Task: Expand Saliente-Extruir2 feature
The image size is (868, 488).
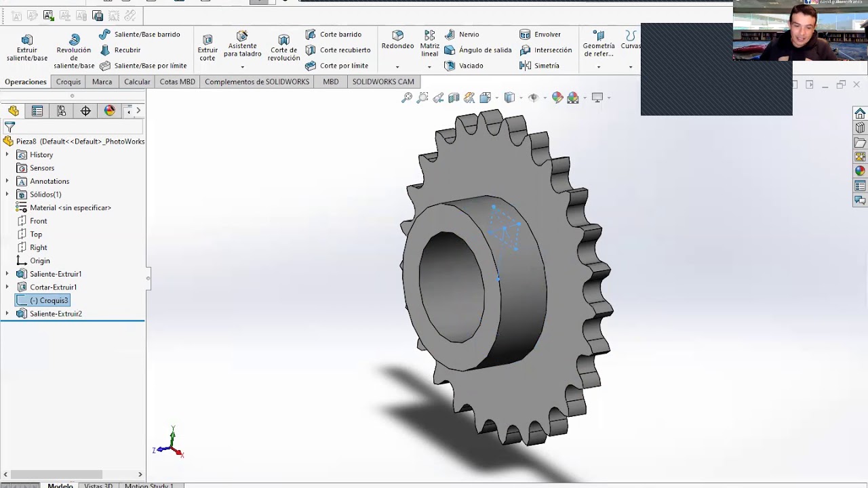Action: click(7, 314)
